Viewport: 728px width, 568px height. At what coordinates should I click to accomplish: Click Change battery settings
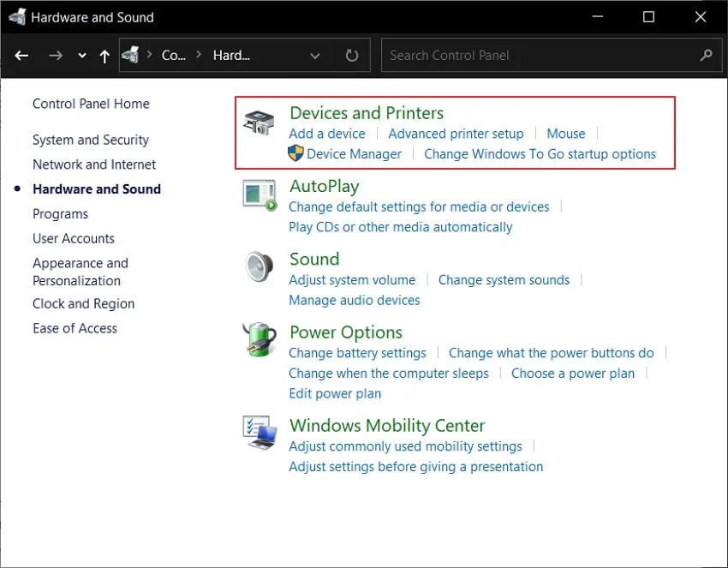click(357, 353)
